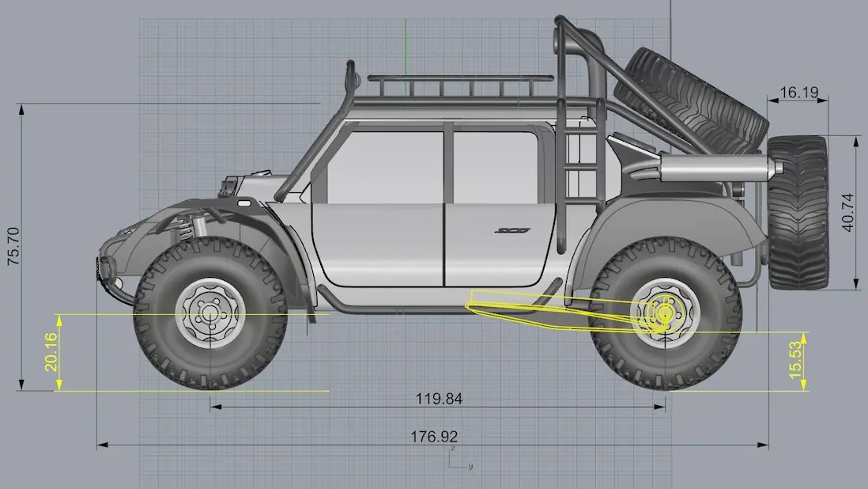Click the rear door badge emblem
Screen dimensions: 868x489
coord(512,230)
